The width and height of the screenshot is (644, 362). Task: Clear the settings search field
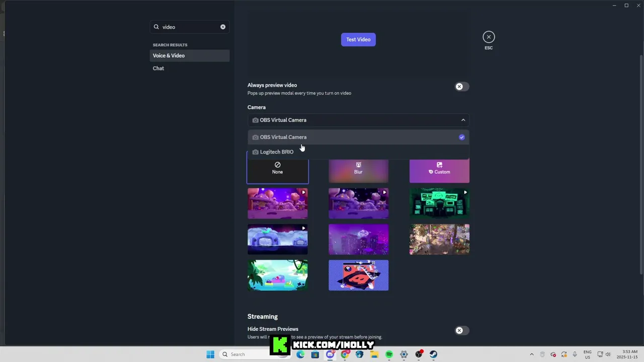pyautogui.click(x=223, y=27)
